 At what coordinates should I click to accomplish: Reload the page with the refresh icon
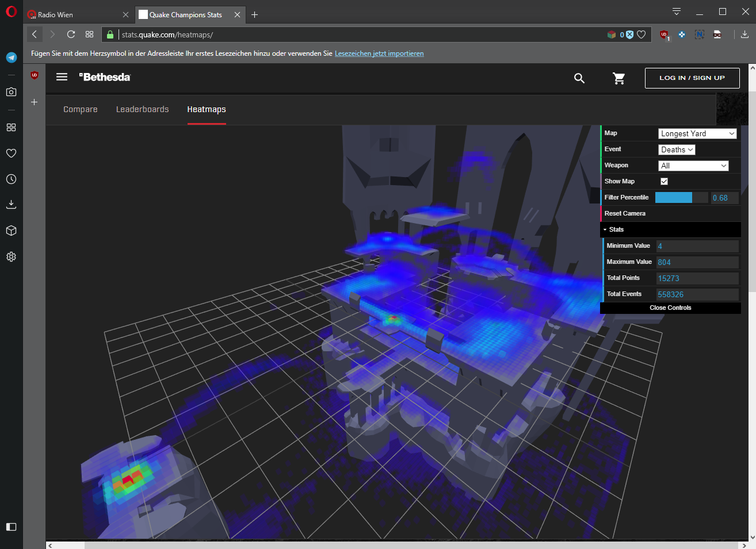[x=71, y=34]
